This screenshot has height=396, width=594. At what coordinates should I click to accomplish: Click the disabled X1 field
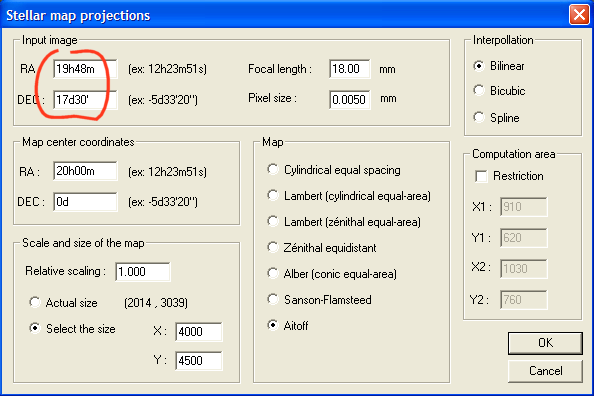point(524,207)
